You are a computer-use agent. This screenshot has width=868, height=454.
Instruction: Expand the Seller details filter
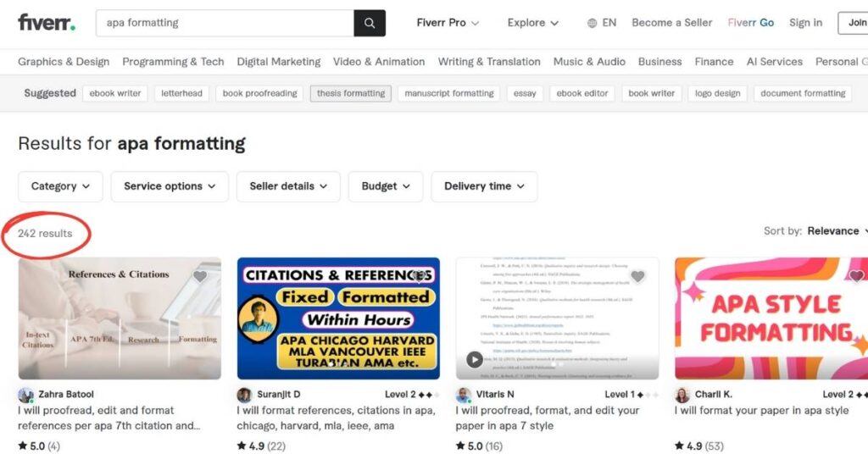tap(288, 186)
